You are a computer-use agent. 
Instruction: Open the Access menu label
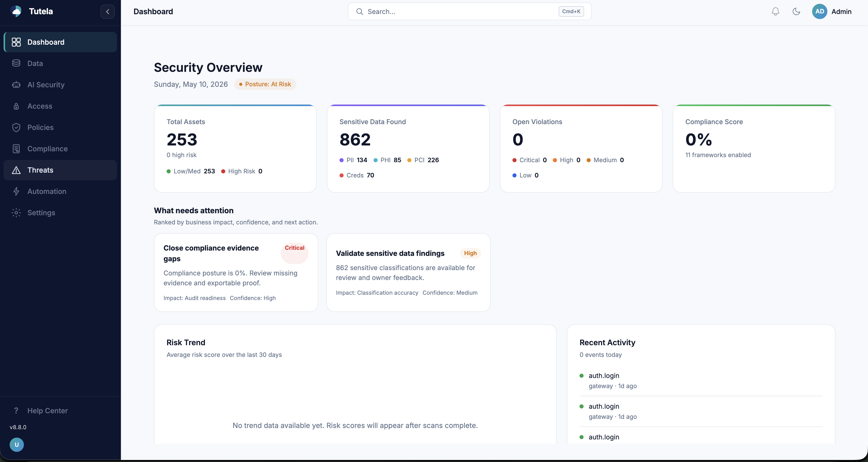pos(40,106)
